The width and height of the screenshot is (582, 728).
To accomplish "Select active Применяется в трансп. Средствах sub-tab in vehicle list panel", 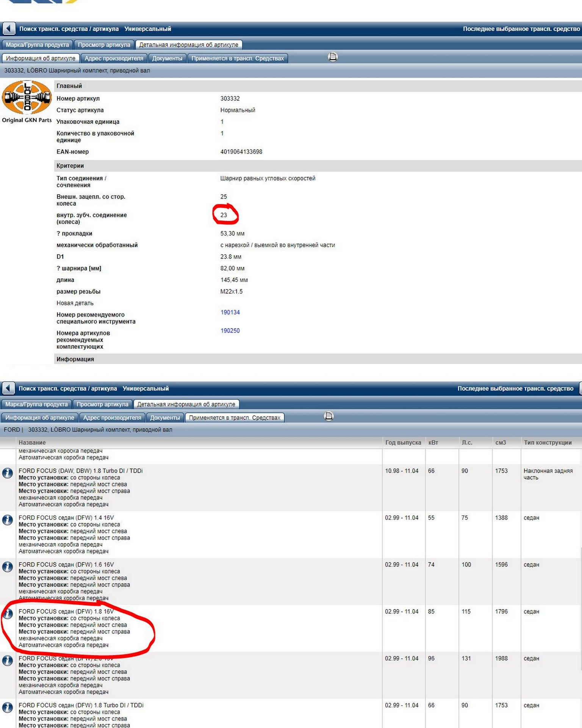I will click(235, 418).
